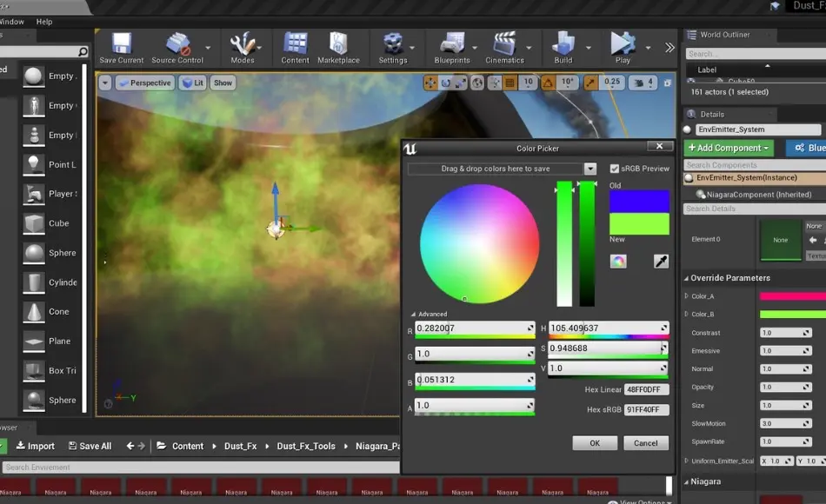
Task: Open the Window menu
Action: pyautogui.click(x=10, y=21)
